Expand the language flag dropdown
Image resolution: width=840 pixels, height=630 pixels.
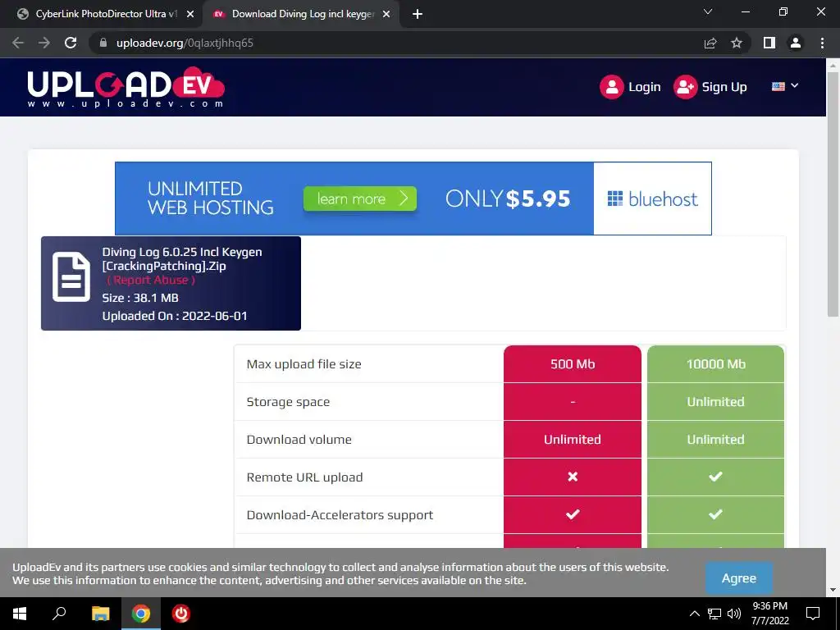coord(785,86)
